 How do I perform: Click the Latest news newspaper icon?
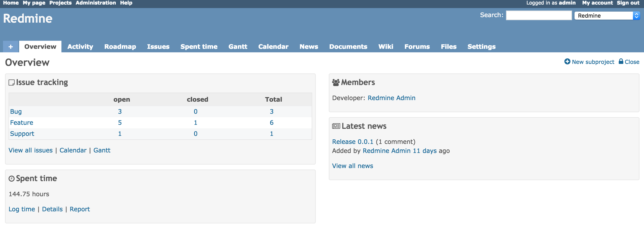(x=336, y=126)
